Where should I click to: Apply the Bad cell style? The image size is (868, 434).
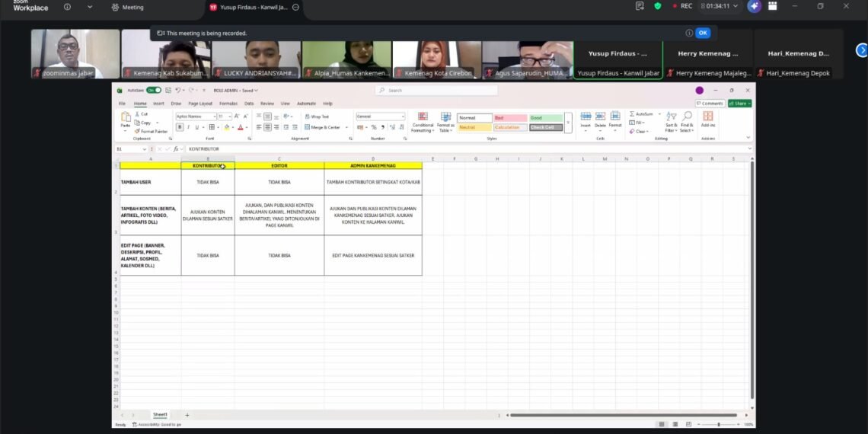510,118
